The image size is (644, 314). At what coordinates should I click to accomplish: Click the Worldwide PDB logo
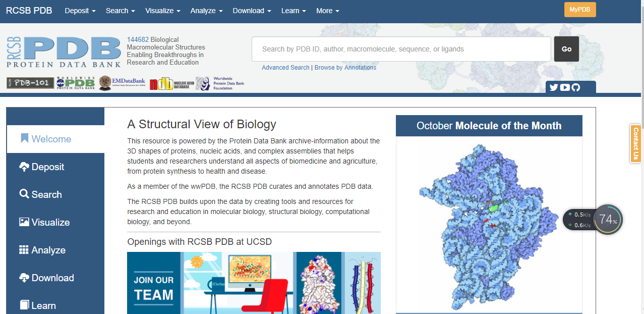click(x=76, y=83)
